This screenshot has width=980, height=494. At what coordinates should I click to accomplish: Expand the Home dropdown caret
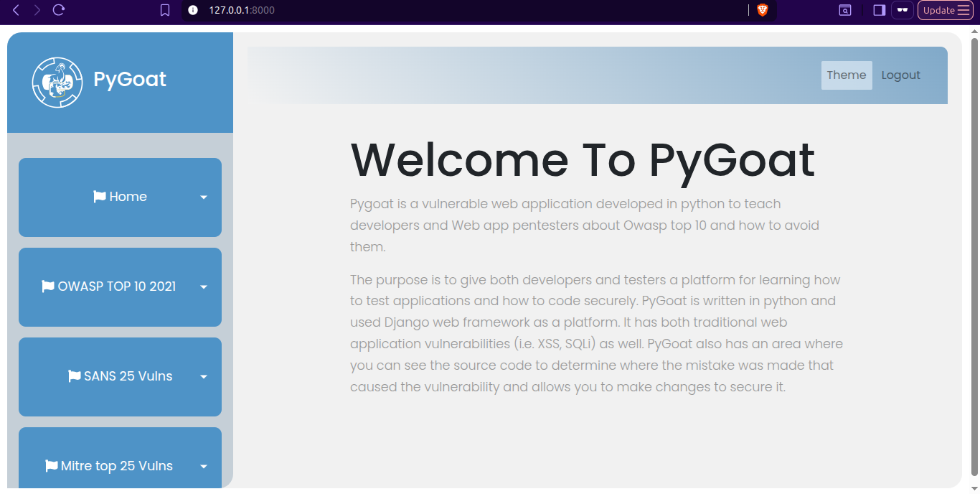click(204, 197)
